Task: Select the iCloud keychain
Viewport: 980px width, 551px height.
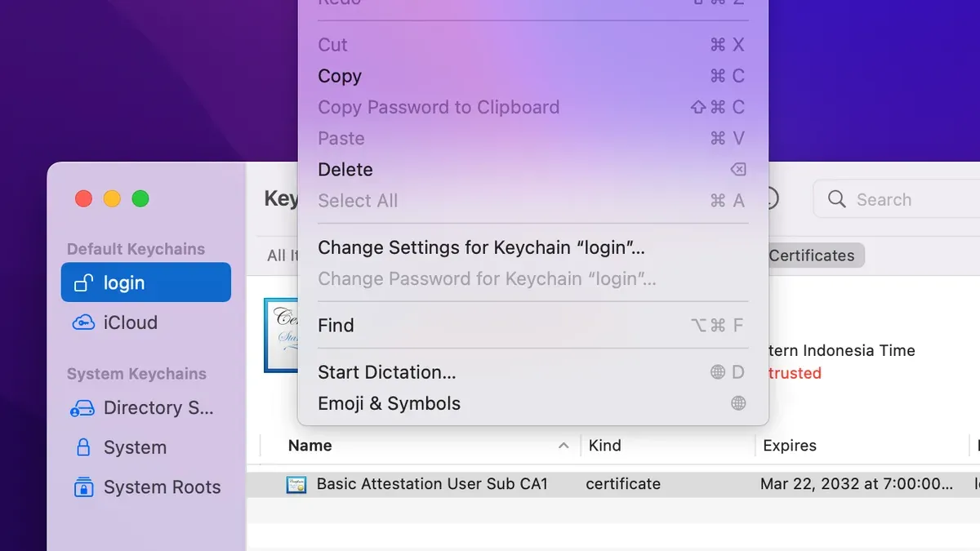Action: click(146, 322)
